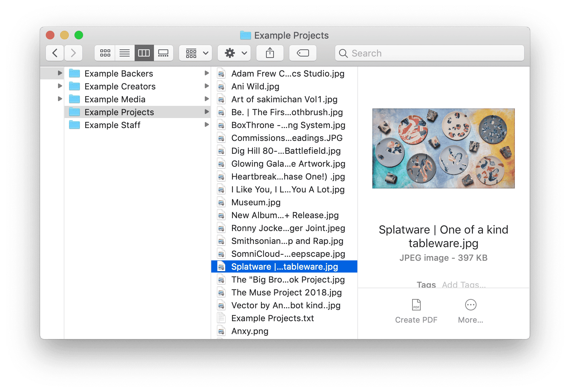Click the Edit Tags toolbar button
Viewport: 570px width, 392px height.
click(x=303, y=53)
